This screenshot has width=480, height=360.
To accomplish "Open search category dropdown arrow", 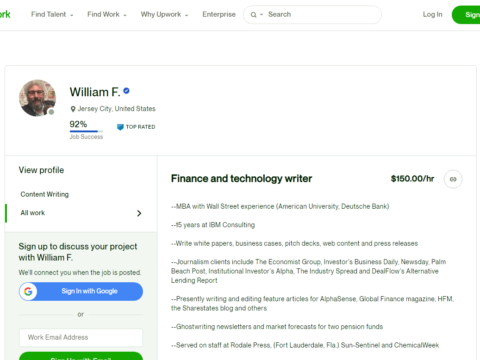I will tap(262, 15).
